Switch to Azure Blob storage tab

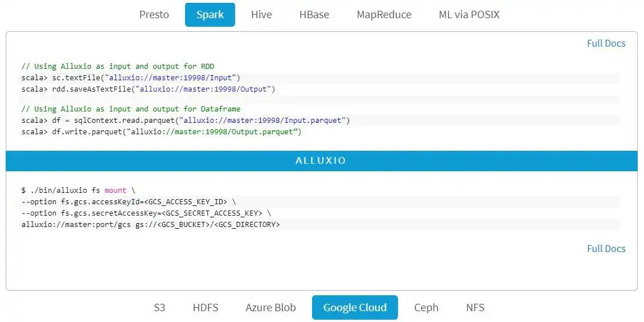[x=270, y=307]
